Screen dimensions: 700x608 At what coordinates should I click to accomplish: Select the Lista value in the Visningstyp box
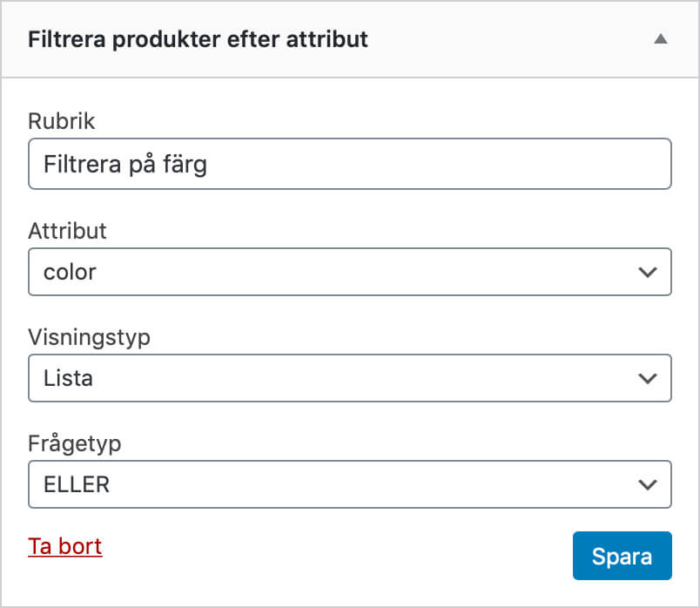[x=68, y=378]
